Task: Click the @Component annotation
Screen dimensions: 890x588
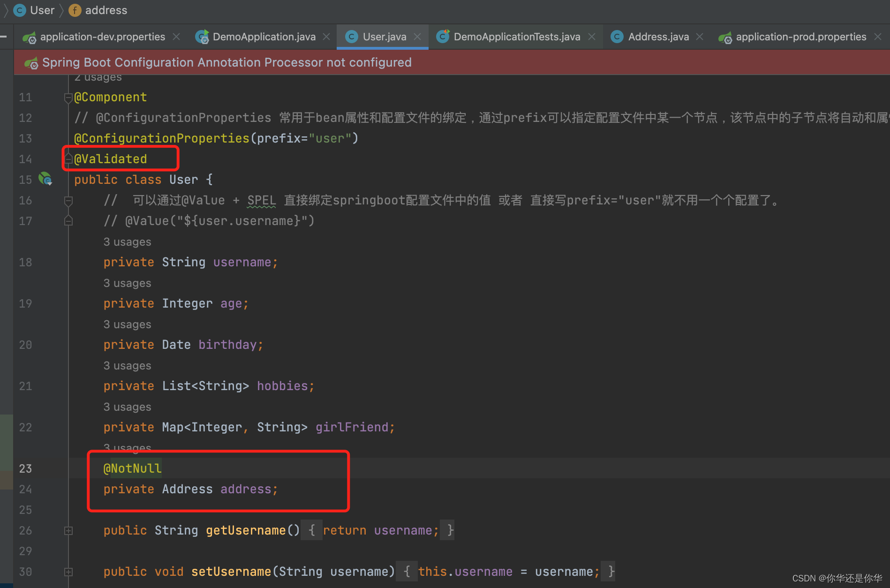Action: coord(111,97)
